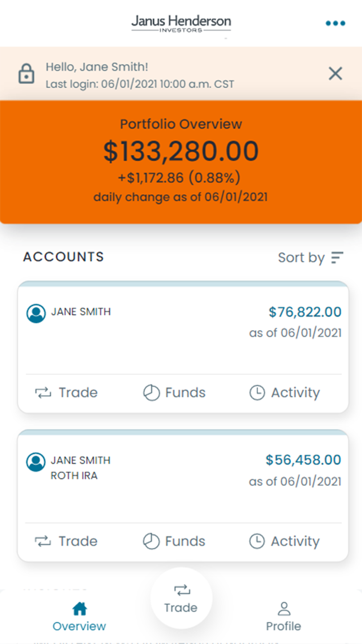Trade in the Jane Smith account
Viewport: 362px width, 644px height.
pyautogui.click(x=66, y=392)
